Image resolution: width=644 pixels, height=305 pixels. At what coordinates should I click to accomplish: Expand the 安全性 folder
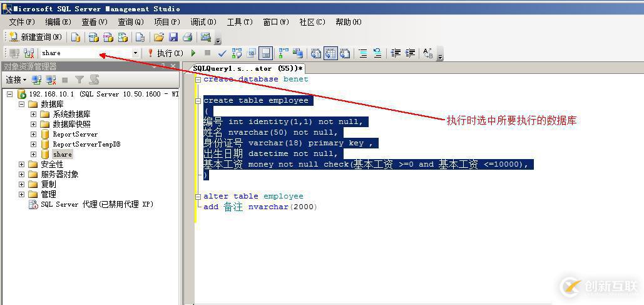21,165
